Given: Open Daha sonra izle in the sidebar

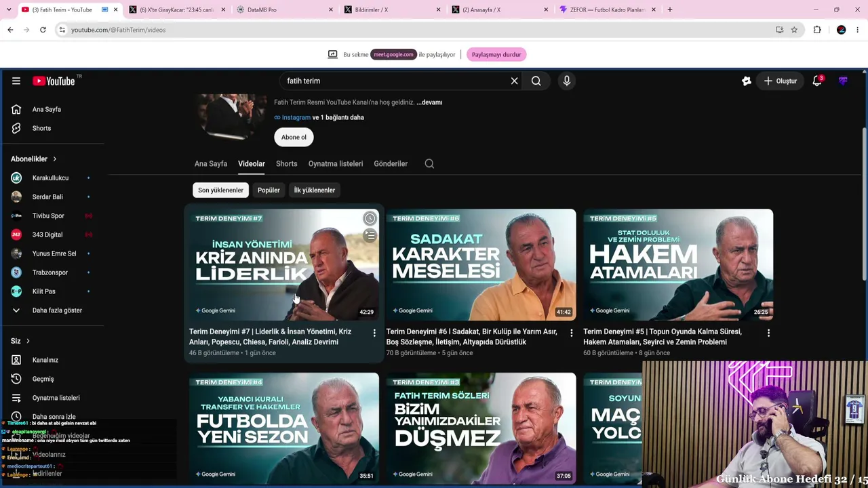Looking at the screenshot, I should click(54, 417).
